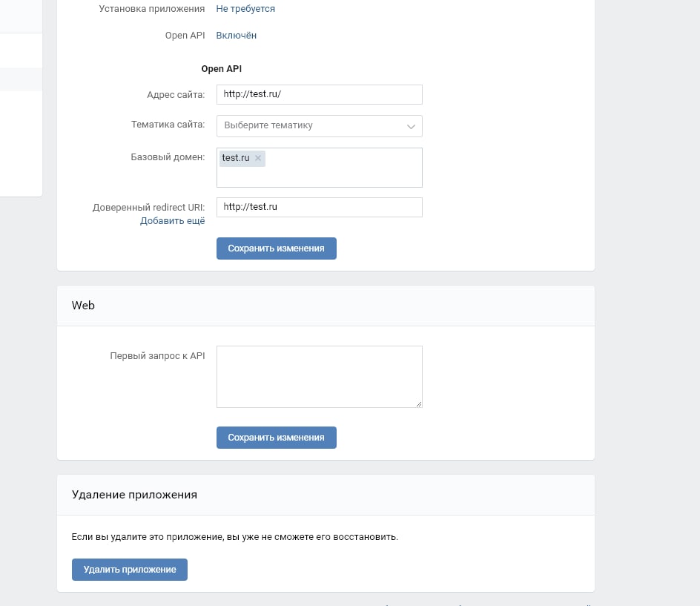Save changes in the Web section

point(276,438)
